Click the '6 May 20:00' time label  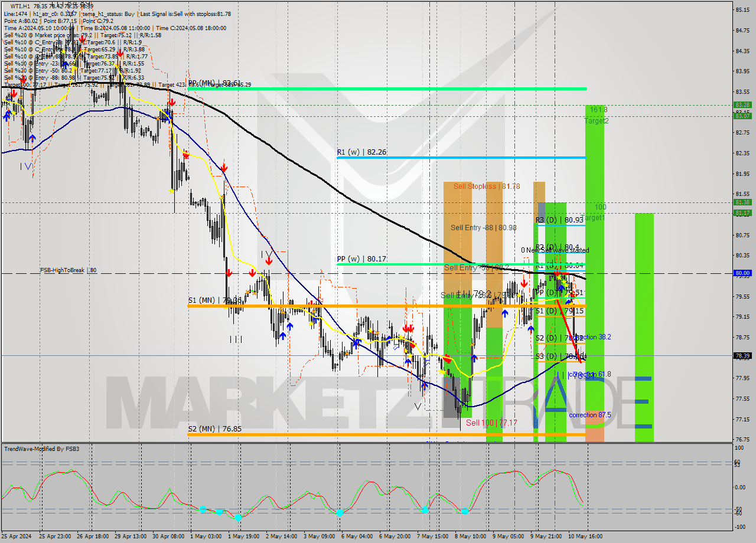[x=395, y=537]
